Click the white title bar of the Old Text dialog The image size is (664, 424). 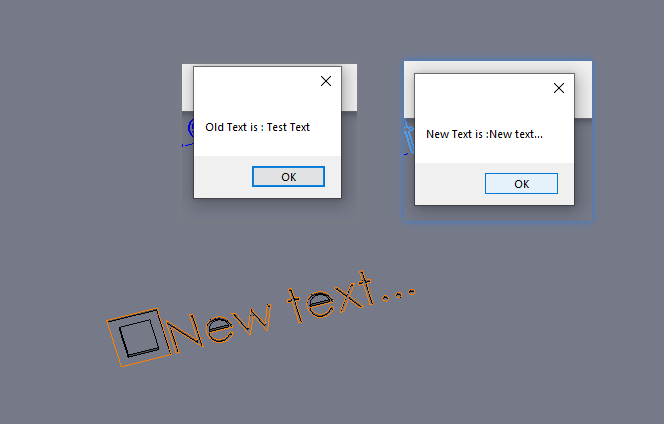(x=256, y=81)
